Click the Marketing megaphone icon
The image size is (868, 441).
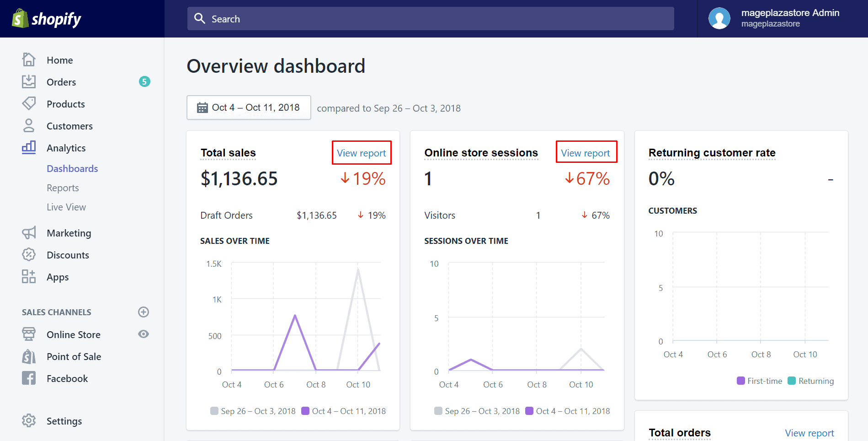29,233
